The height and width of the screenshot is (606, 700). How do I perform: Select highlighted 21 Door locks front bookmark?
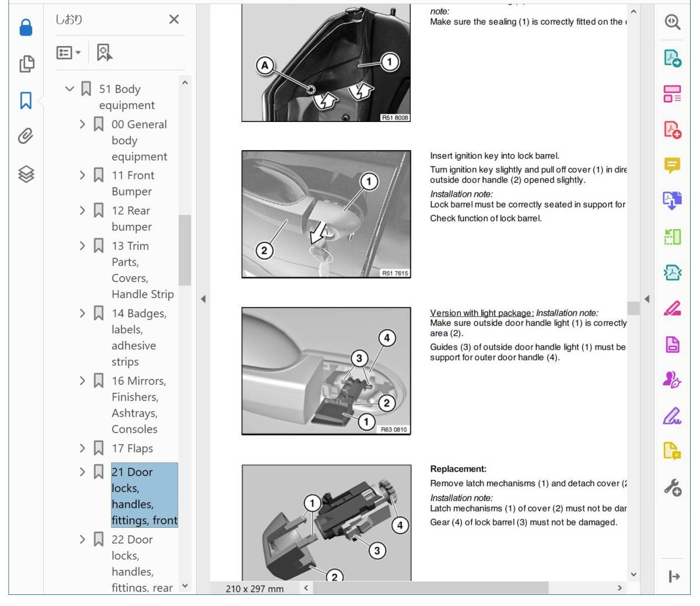145,496
